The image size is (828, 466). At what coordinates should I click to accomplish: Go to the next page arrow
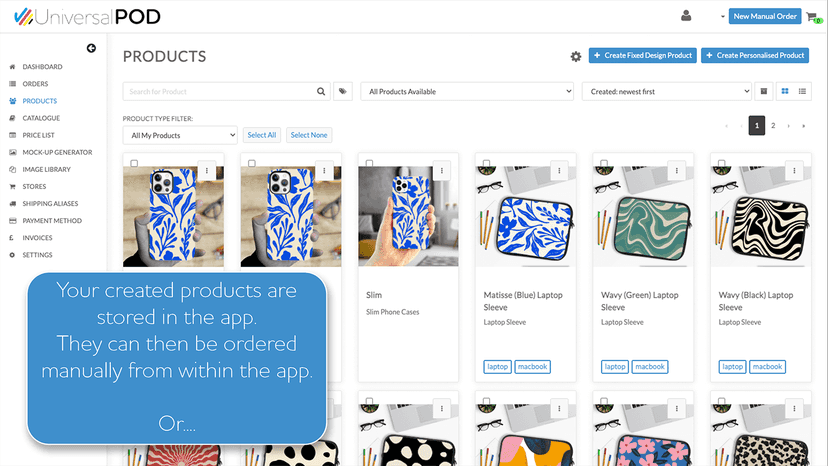[788, 126]
